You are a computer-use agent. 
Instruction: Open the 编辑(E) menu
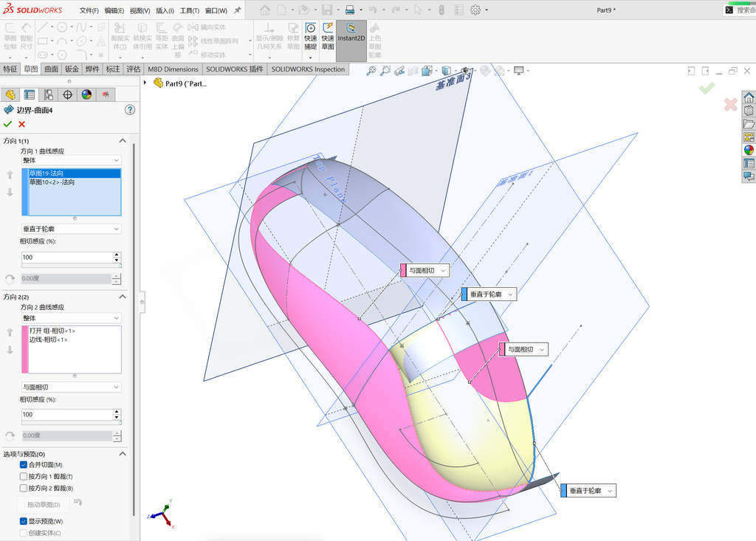point(114,10)
